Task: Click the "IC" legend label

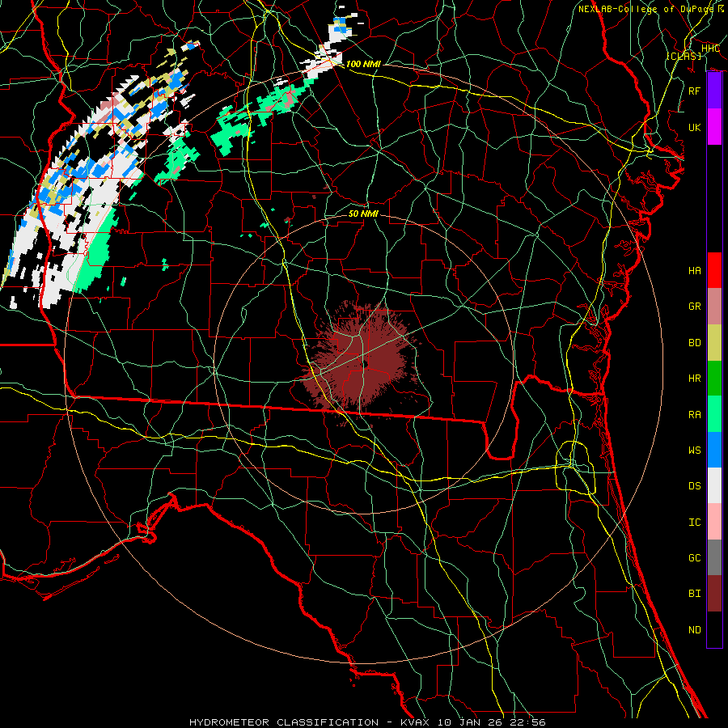Action: (695, 523)
